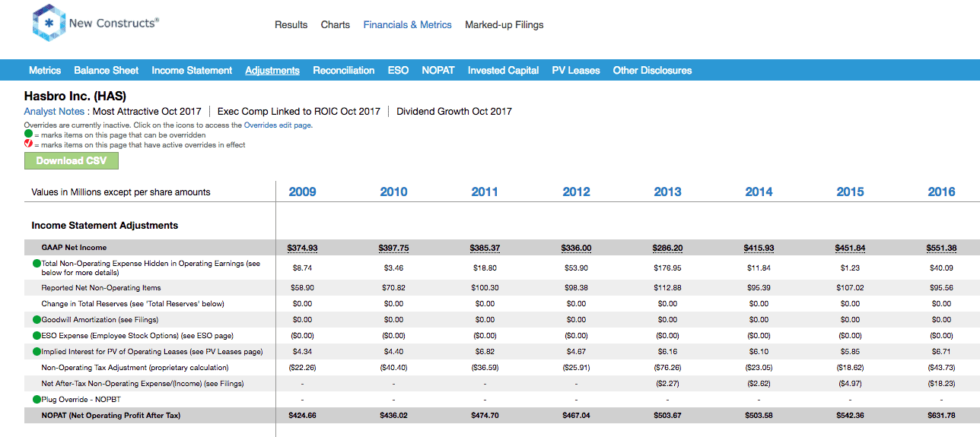The width and height of the screenshot is (980, 437).
Task: Open the Results top navigation item
Action: 291,25
